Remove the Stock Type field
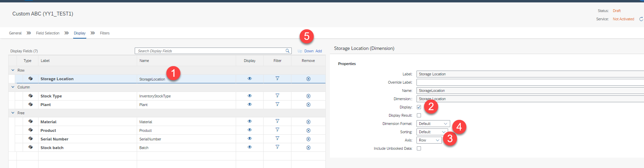This screenshot has width=644, height=168. (308, 96)
